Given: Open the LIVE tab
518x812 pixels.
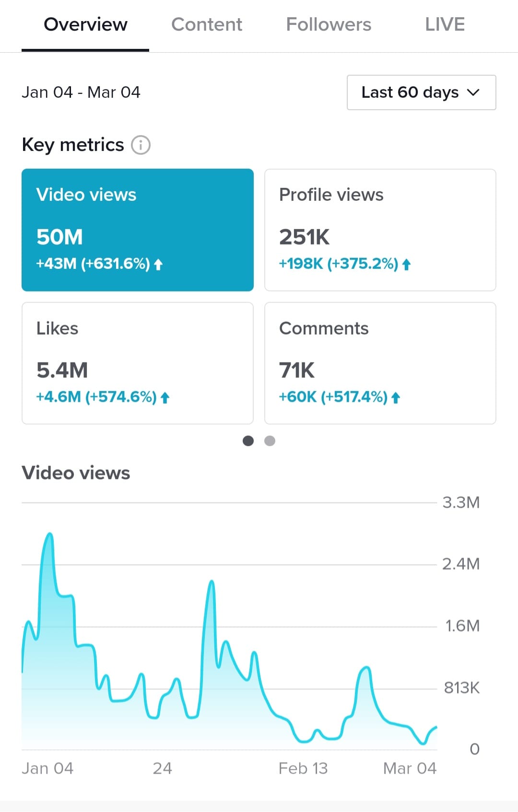Looking at the screenshot, I should coord(445,25).
